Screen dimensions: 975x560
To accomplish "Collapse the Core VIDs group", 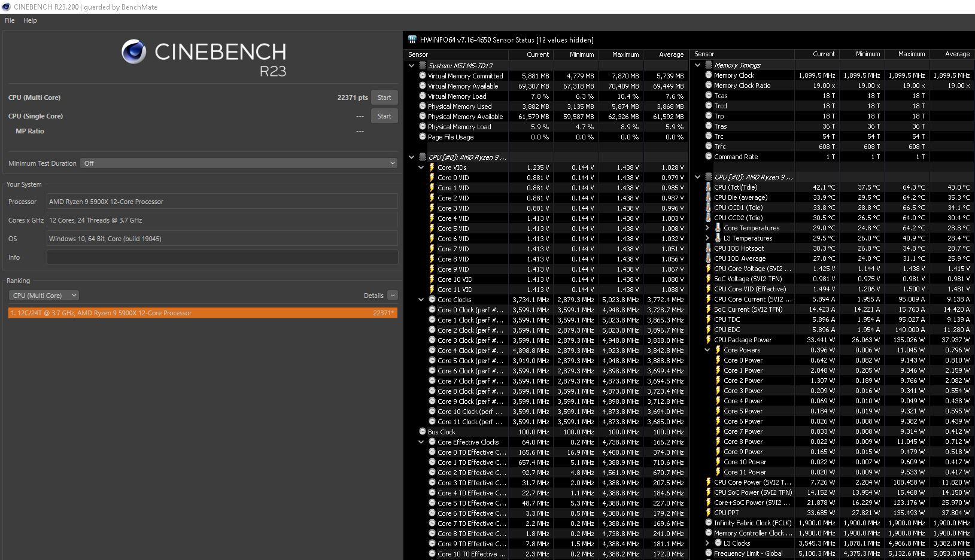I will [421, 168].
